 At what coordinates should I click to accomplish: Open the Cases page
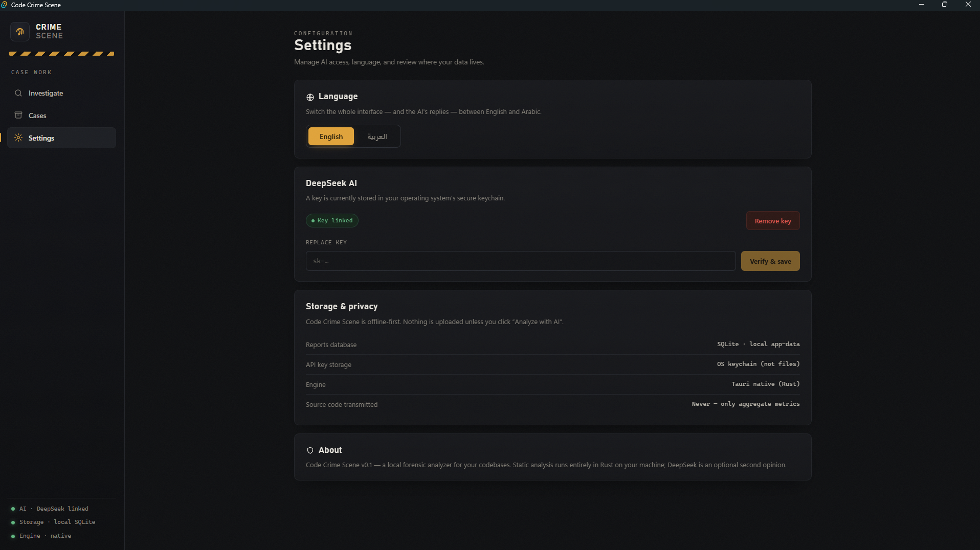point(61,116)
